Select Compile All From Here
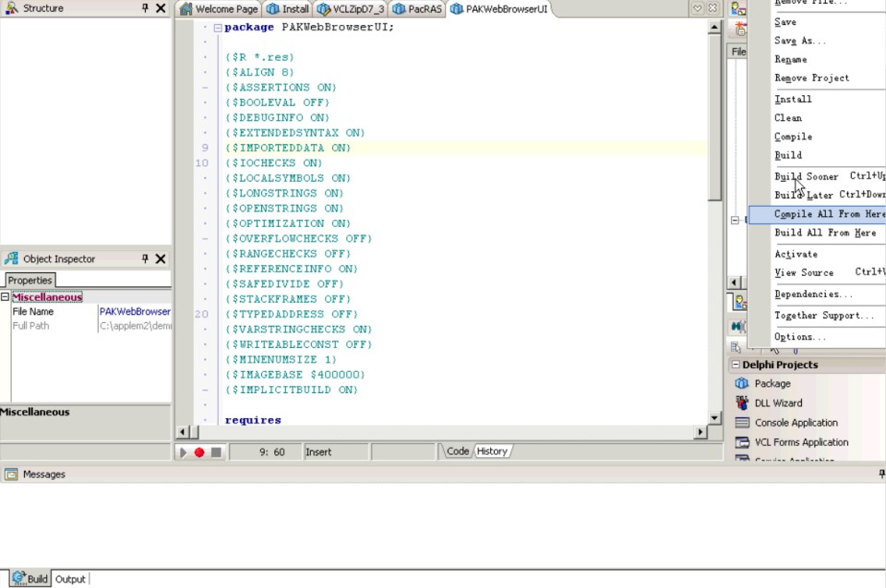Viewport: 886px width, 588px height. tap(817, 214)
